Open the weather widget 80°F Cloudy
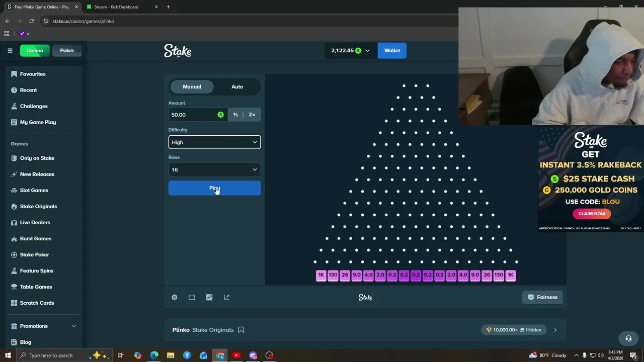The image size is (644, 362). pos(547,355)
